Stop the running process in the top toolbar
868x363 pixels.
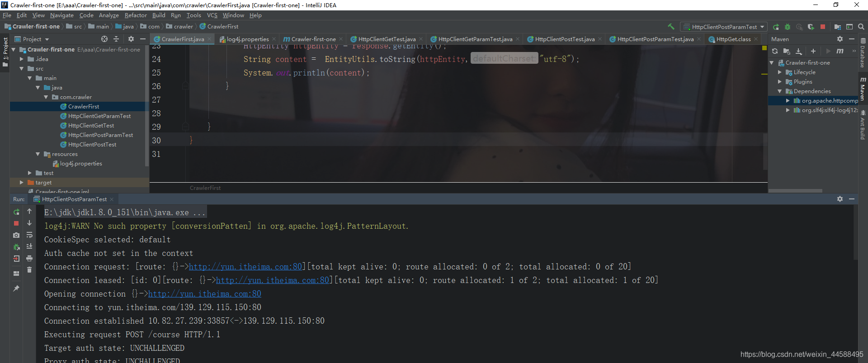click(823, 27)
